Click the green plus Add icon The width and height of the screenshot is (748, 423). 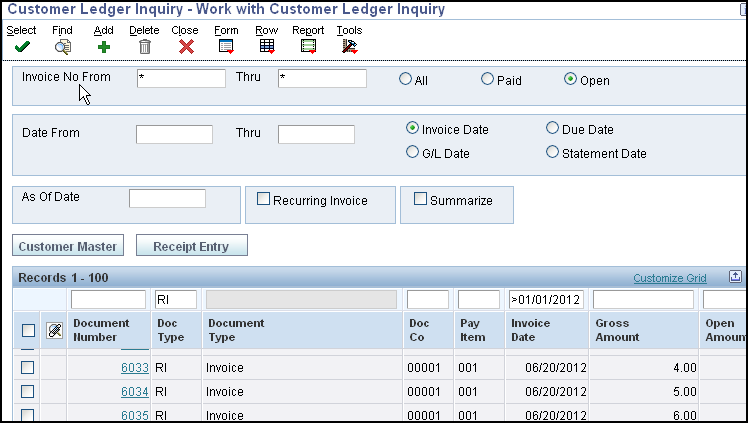click(x=104, y=47)
